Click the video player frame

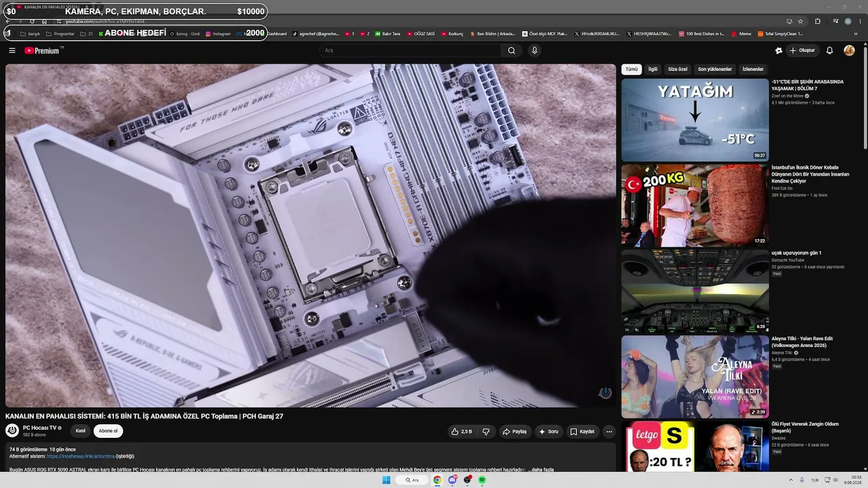coord(311,235)
